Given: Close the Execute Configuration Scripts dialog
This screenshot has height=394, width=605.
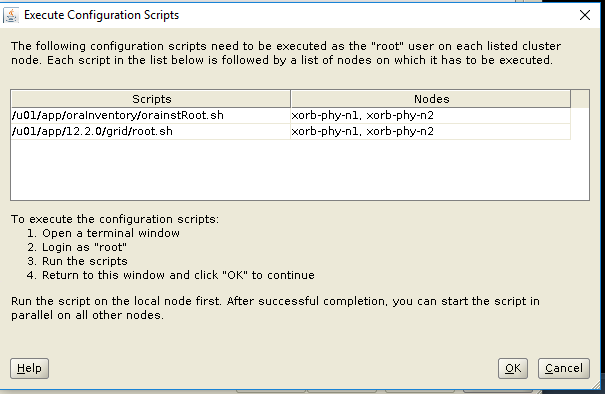Looking at the screenshot, I should coord(585,15).
